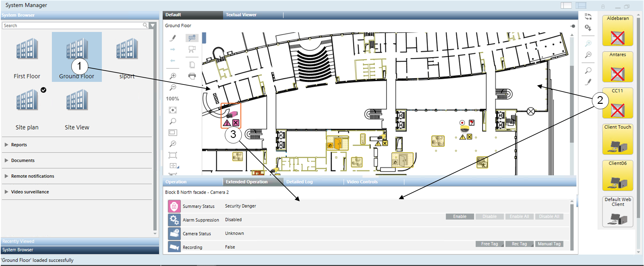The image size is (644, 266).
Task: Expand the Reports section
Action: coord(19,145)
